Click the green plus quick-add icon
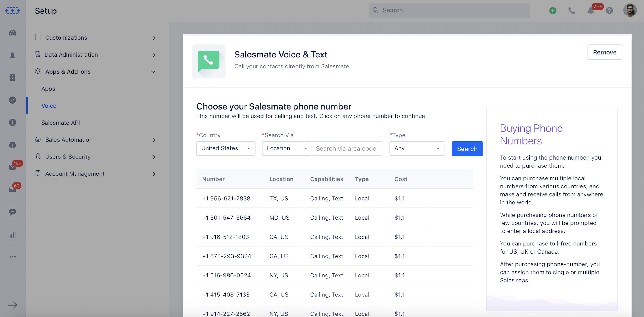Screen dimensions: 644x317 [x=552, y=11]
